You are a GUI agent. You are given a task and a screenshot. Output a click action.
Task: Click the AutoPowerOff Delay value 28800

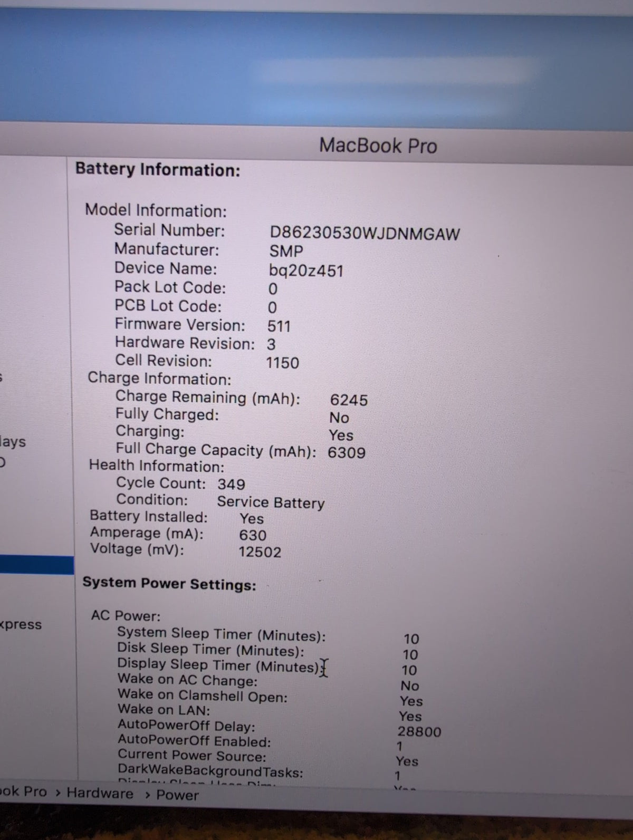(419, 731)
